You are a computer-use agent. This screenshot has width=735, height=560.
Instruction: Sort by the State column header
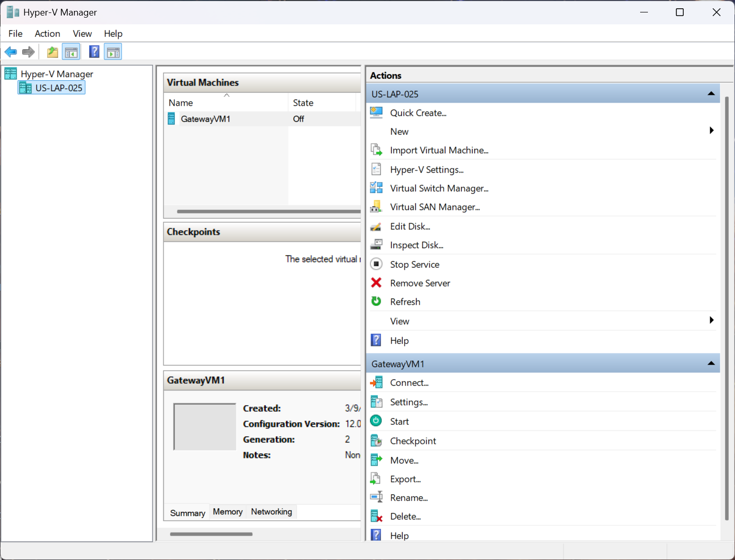click(322, 103)
